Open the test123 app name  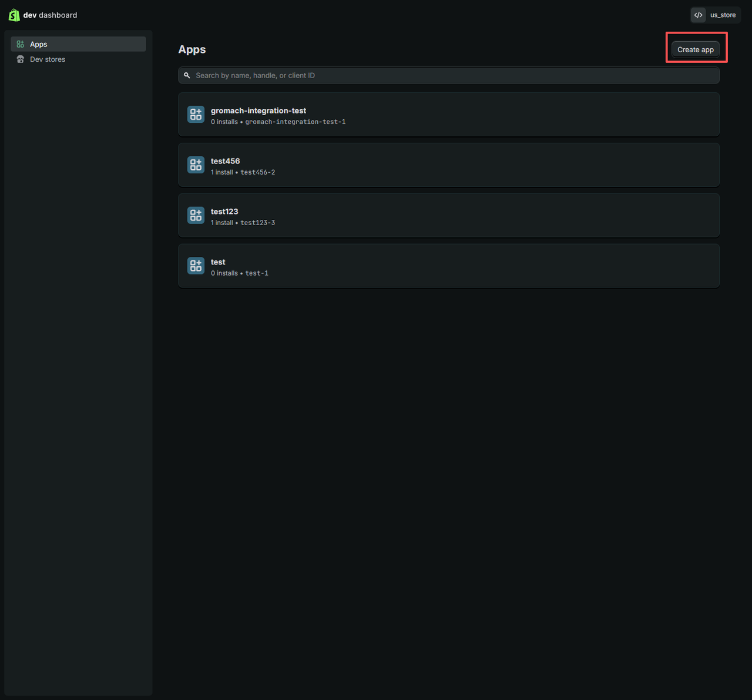point(224,212)
